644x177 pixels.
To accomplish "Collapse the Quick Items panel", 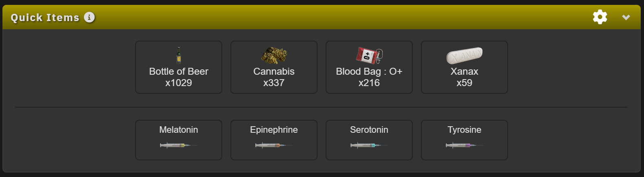I will (626, 17).
